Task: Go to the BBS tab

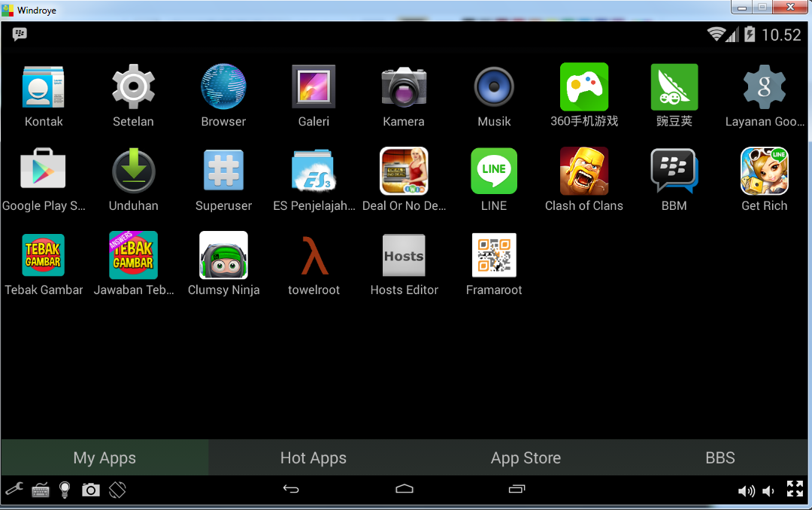Action: (x=720, y=457)
